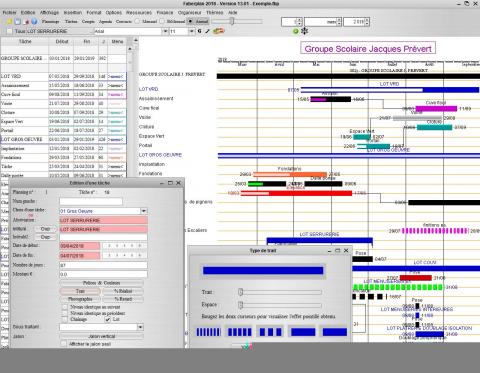Open the Insertion menu
The width and height of the screenshot is (480, 373).
tap(73, 12)
